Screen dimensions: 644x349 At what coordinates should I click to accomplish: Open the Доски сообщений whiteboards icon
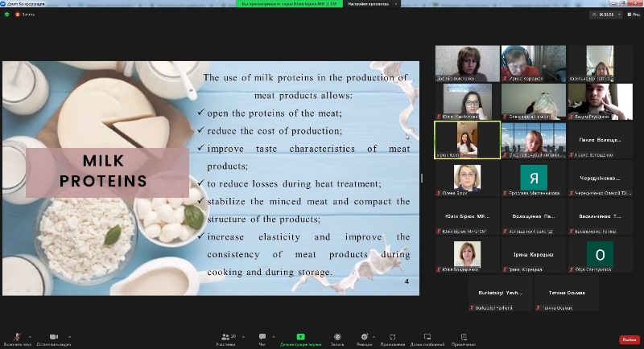pos(427,337)
